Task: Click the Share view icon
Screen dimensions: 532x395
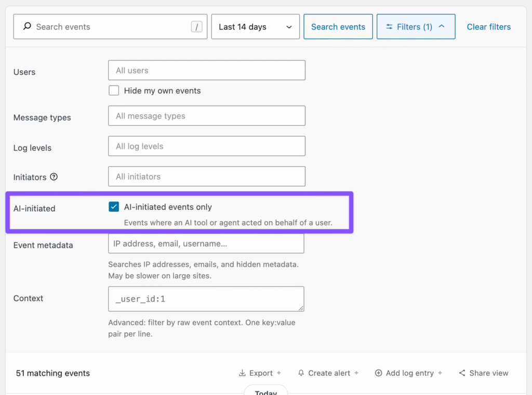Action: [462, 373]
